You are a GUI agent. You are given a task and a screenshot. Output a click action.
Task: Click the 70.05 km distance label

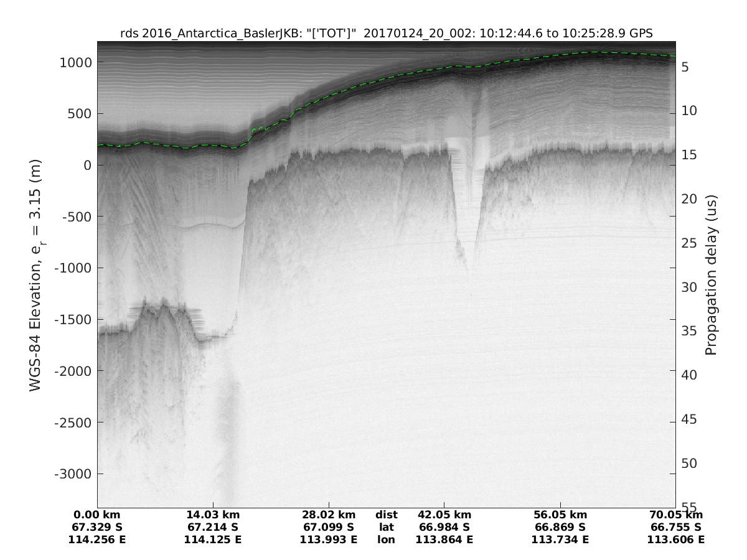676,515
